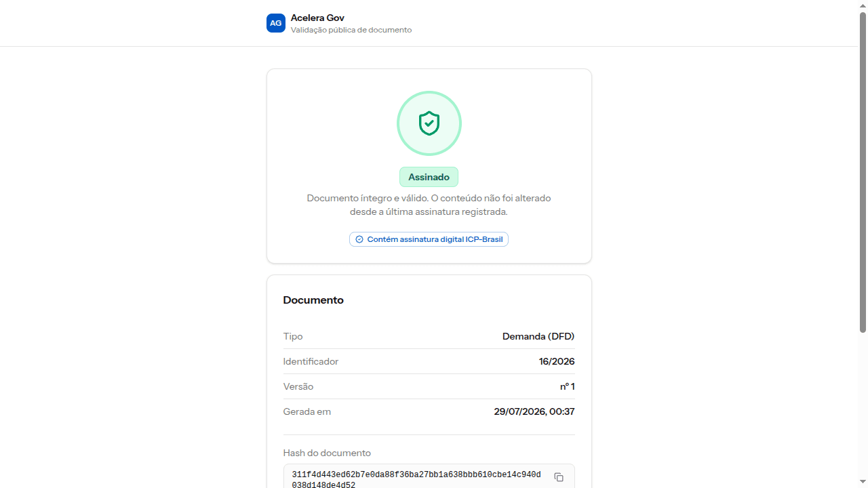This screenshot has height=488, width=868.
Task: Click the check circle icon in ICP-Brasil badge
Action: [359, 239]
